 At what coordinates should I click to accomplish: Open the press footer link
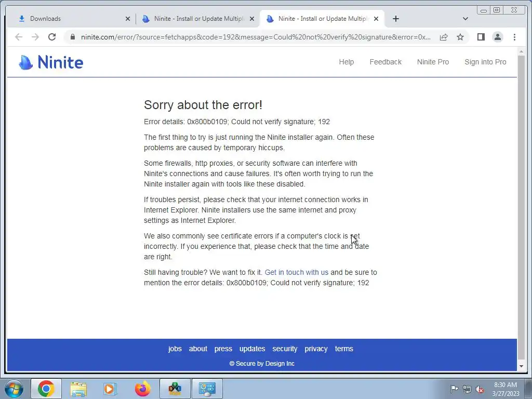pyautogui.click(x=223, y=349)
